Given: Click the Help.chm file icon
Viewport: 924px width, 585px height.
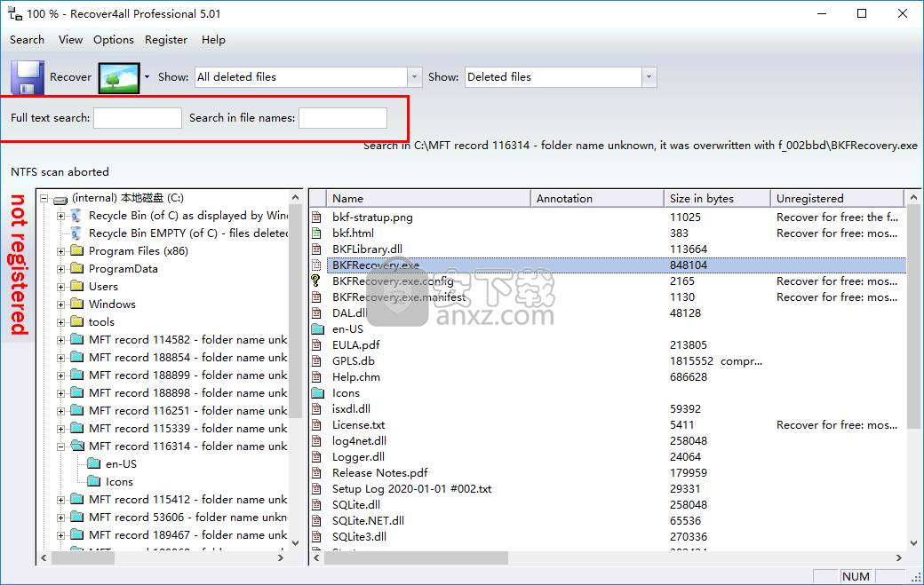Looking at the screenshot, I should tap(317, 376).
